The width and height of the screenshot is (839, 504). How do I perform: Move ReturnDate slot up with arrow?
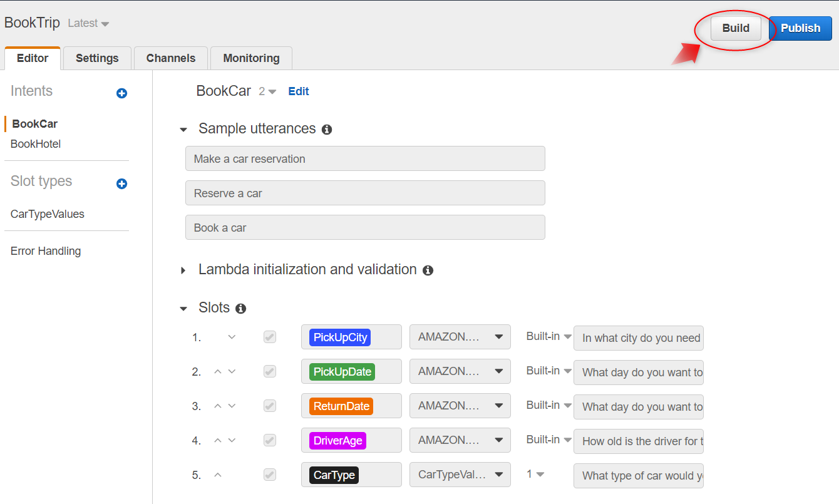pyautogui.click(x=218, y=406)
